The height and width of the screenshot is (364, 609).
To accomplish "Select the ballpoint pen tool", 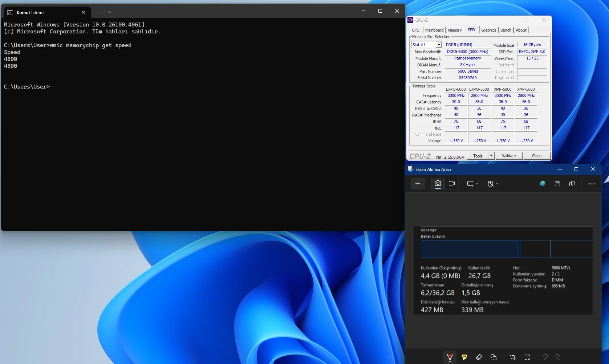I will tap(450, 357).
